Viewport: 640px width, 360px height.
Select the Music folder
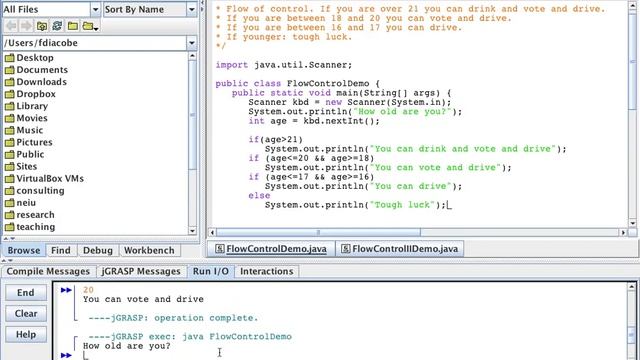tap(29, 130)
